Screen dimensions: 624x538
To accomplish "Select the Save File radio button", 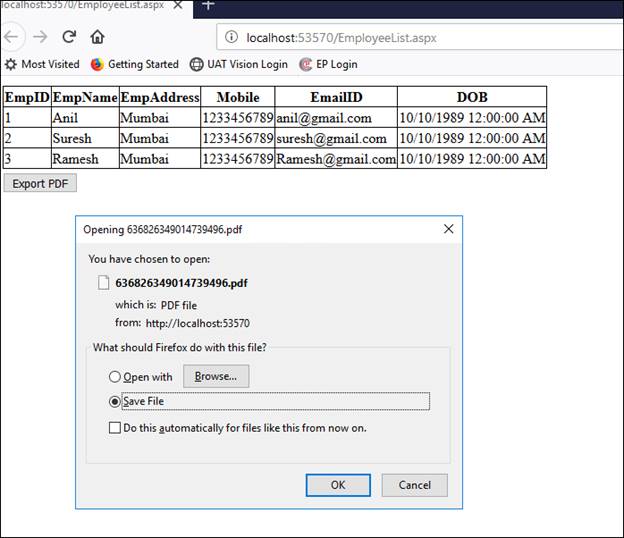I will pos(115,402).
